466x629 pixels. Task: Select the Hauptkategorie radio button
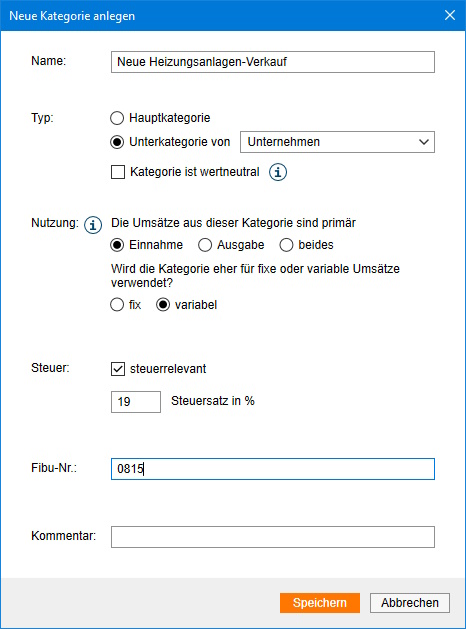click(117, 118)
